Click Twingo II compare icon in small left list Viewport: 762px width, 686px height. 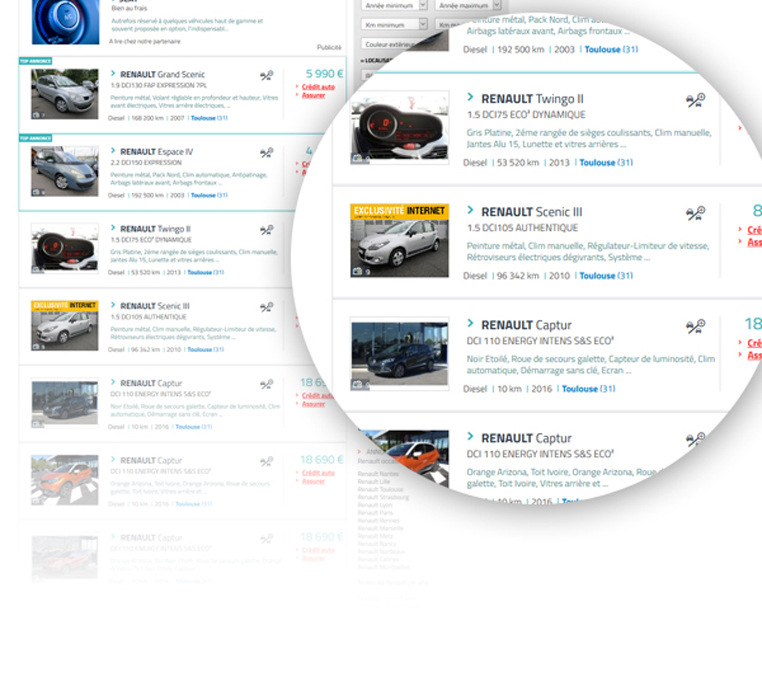[x=266, y=230]
